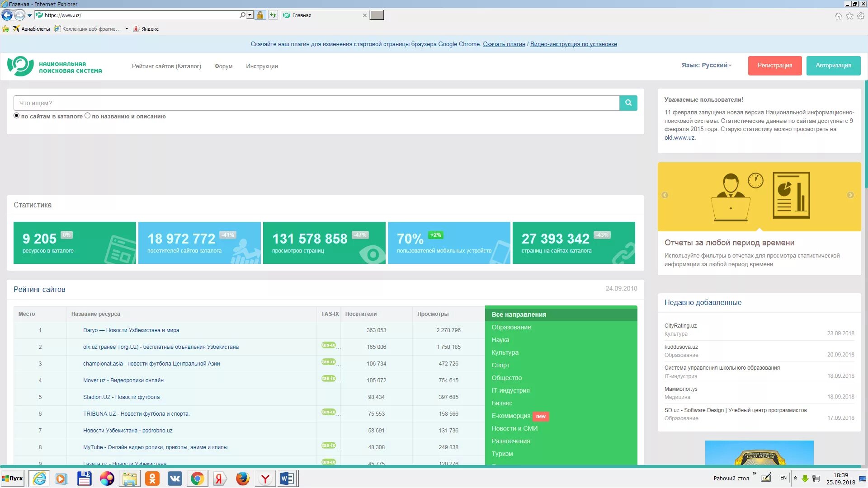Select 'по сайтам в каталоге' radio button
Image resolution: width=868 pixels, height=488 pixels.
(17, 116)
